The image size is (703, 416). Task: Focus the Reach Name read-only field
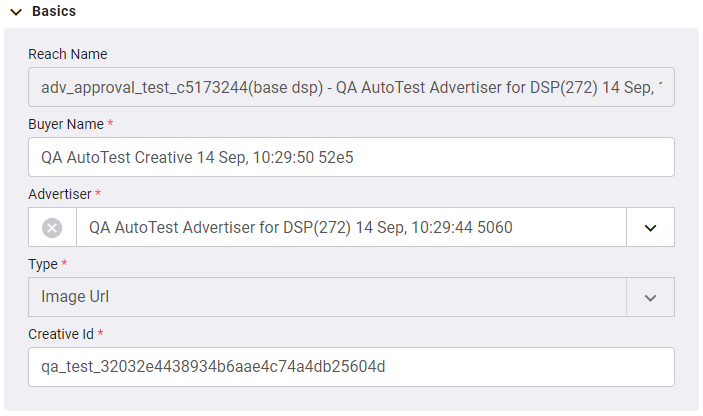pos(351,87)
